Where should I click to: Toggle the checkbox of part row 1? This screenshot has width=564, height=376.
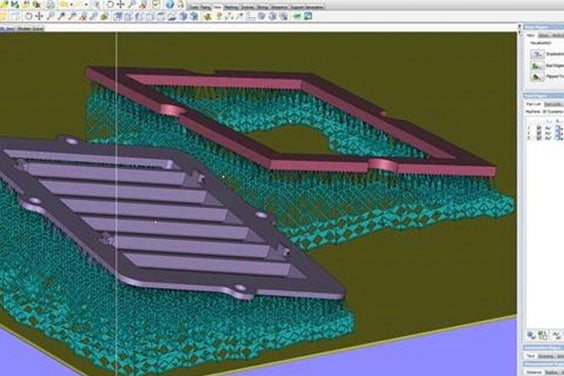539,128
